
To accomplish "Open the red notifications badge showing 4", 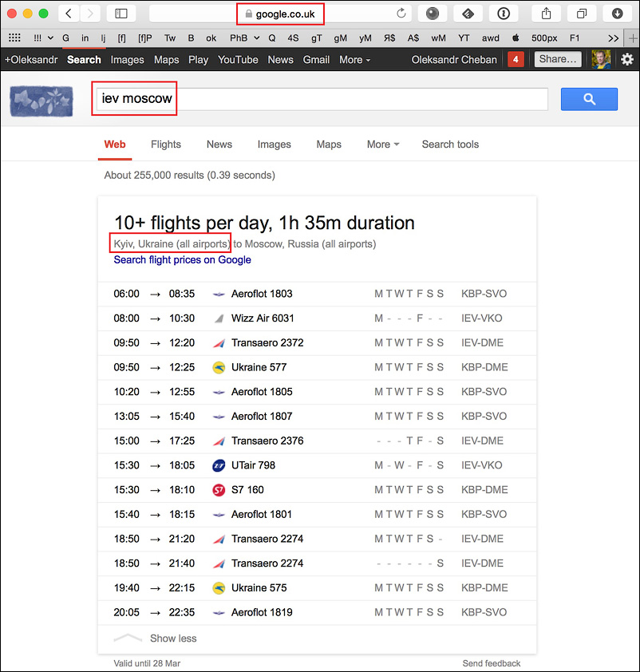I will (x=516, y=60).
